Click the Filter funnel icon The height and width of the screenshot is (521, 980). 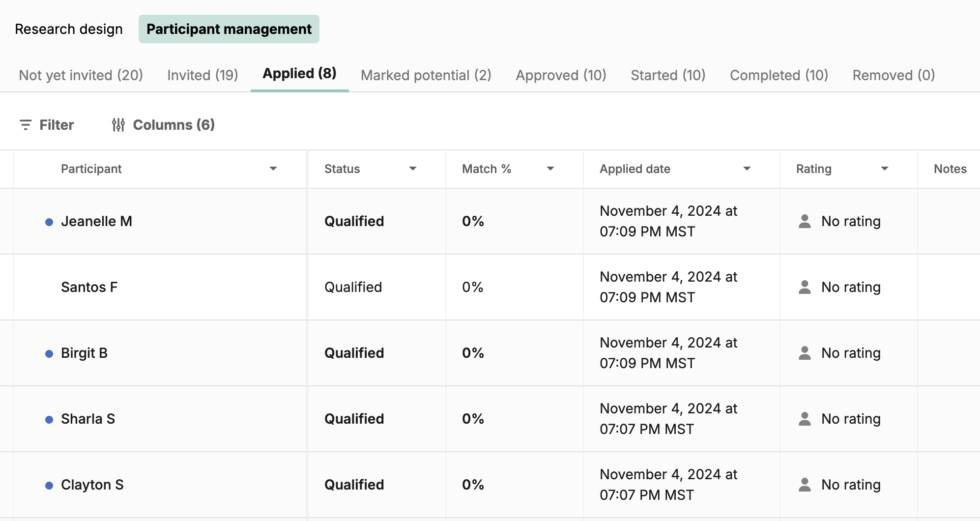26,125
